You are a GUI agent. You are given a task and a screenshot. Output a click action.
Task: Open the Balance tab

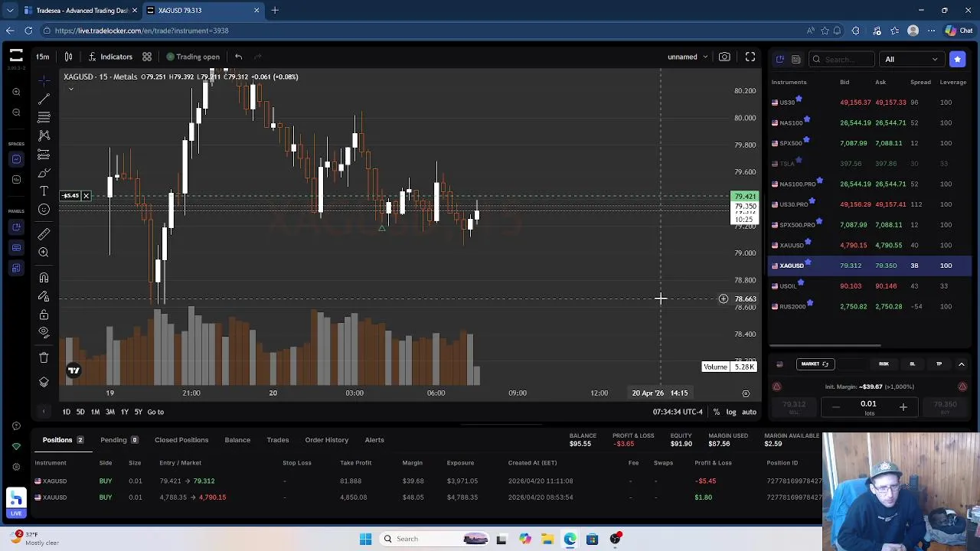click(237, 440)
